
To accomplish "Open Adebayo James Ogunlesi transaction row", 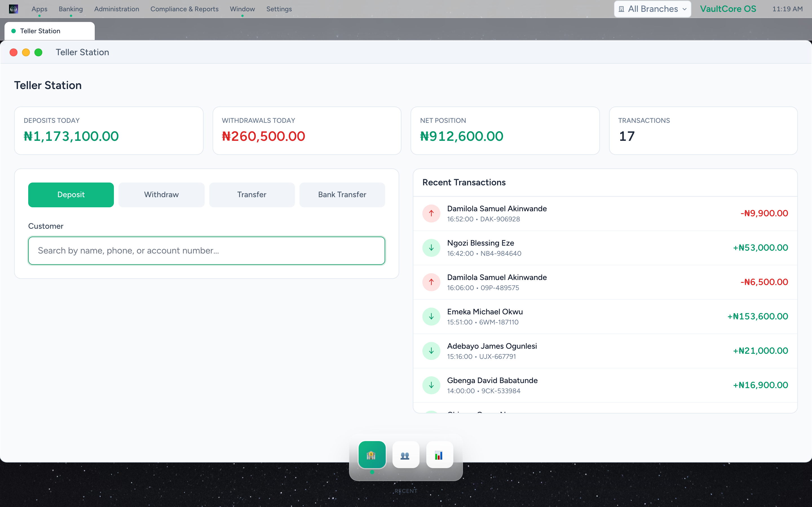I will [605, 351].
